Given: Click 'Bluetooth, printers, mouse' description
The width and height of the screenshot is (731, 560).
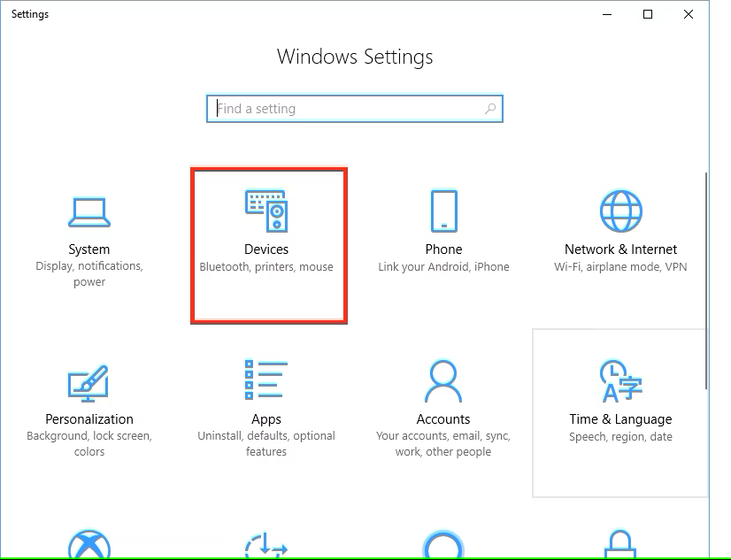Looking at the screenshot, I should (266, 266).
